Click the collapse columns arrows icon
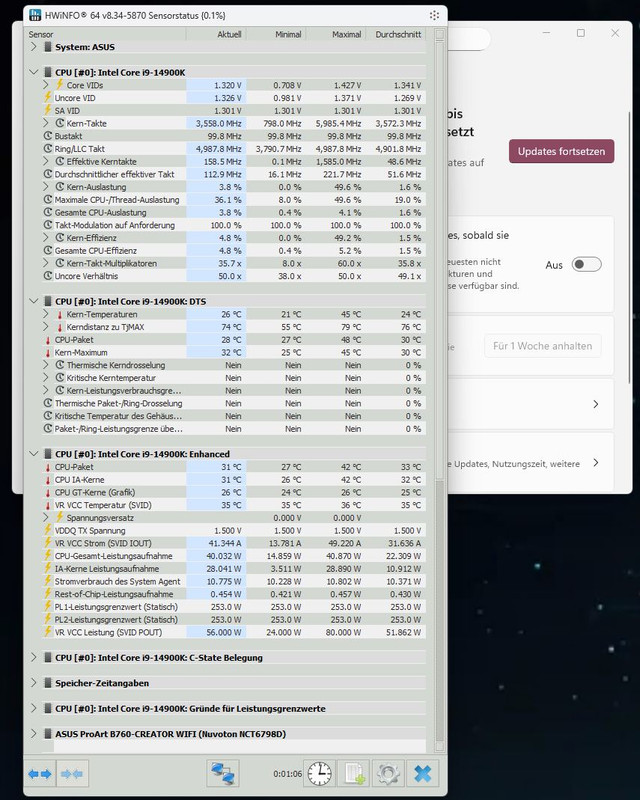Viewport: 640px width, 800px height. click(x=72, y=774)
